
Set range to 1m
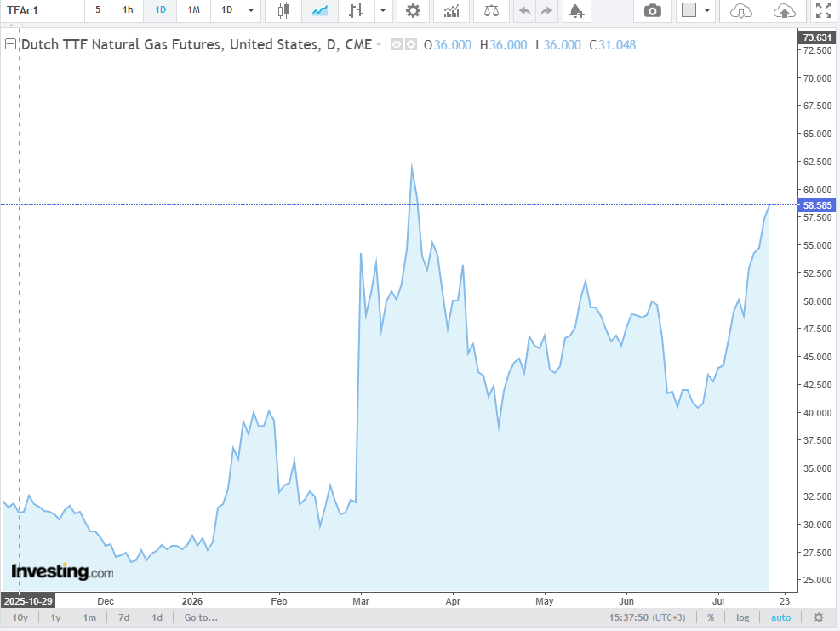[89, 617]
